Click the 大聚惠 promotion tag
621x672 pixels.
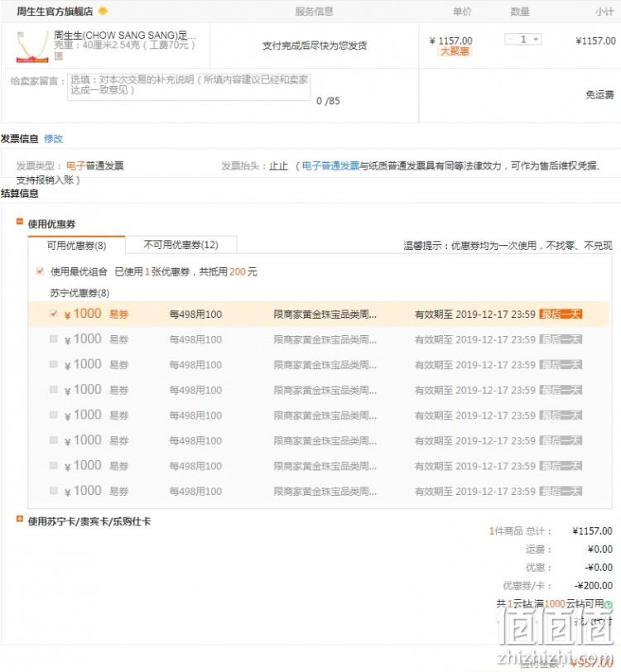tap(455, 51)
